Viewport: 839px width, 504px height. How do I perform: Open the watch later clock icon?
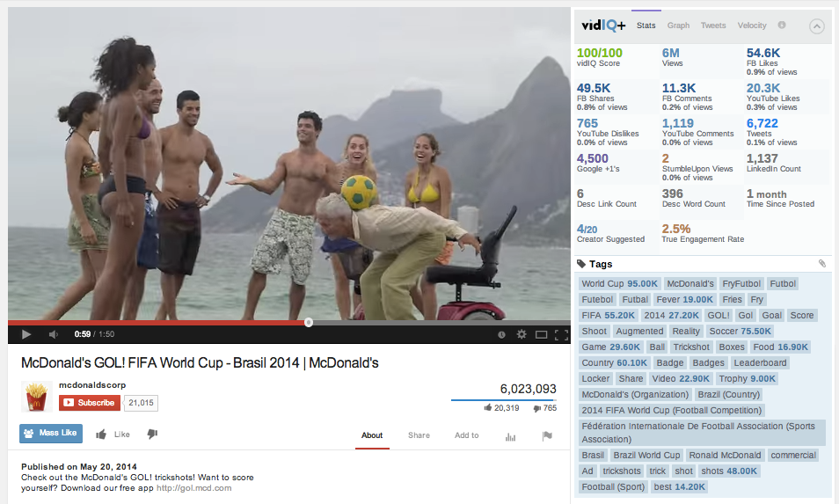click(x=501, y=334)
